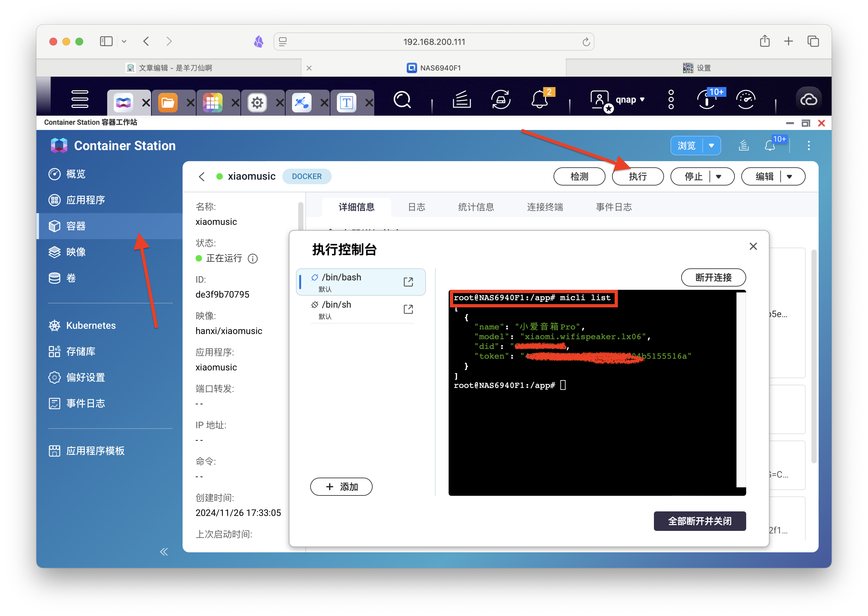The width and height of the screenshot is (868, 616).
Task: Switch to 统计信息 statistics tab
Action: click(476, 207)
